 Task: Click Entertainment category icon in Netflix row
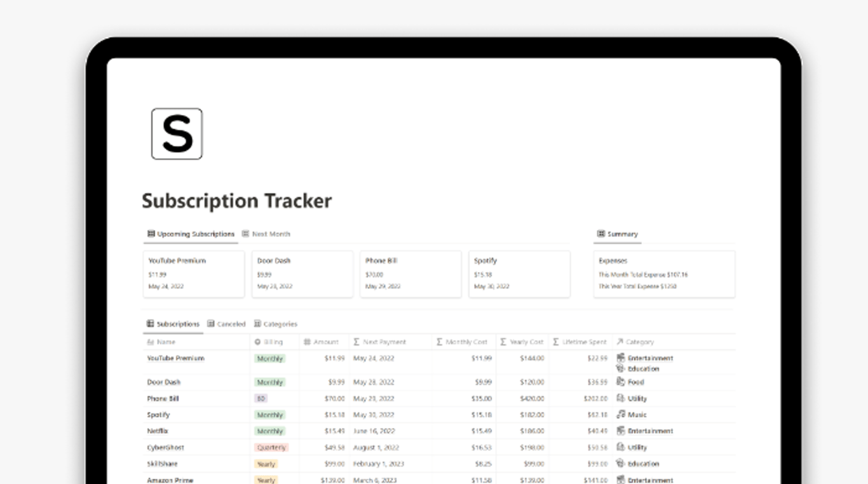click(621, 431)
